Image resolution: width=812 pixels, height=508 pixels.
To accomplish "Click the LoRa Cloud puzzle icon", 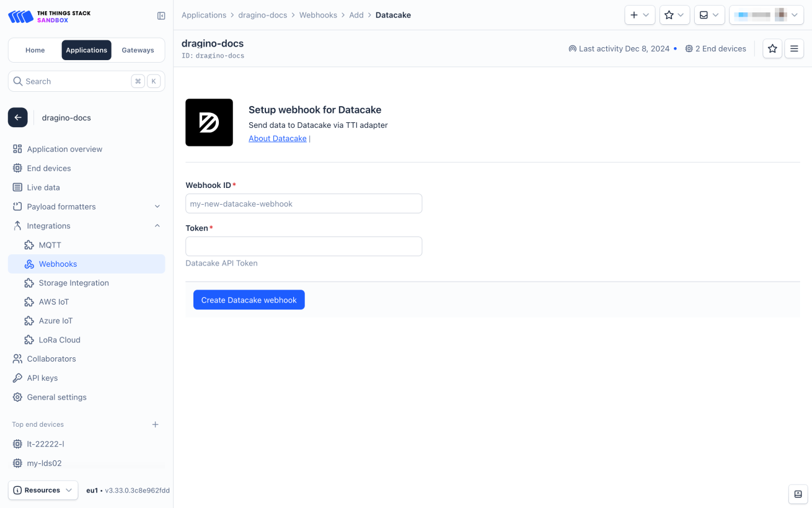I will coord(29,340).
